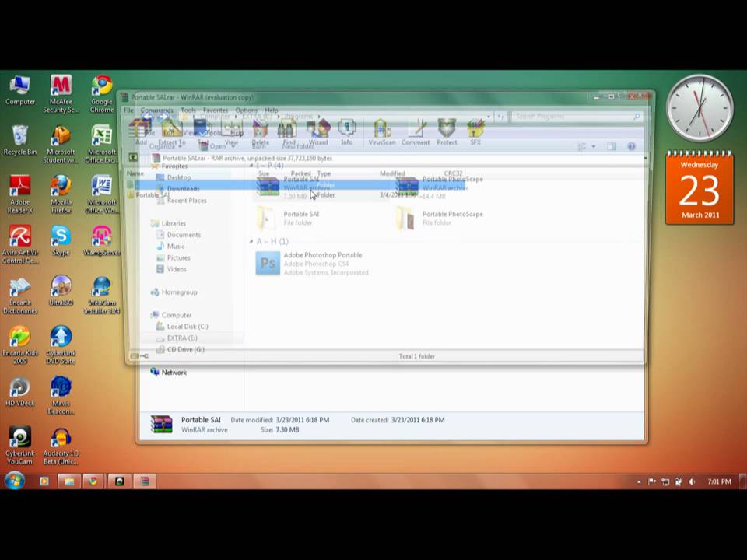Open the WinRAR Help menu

(271, 110)
